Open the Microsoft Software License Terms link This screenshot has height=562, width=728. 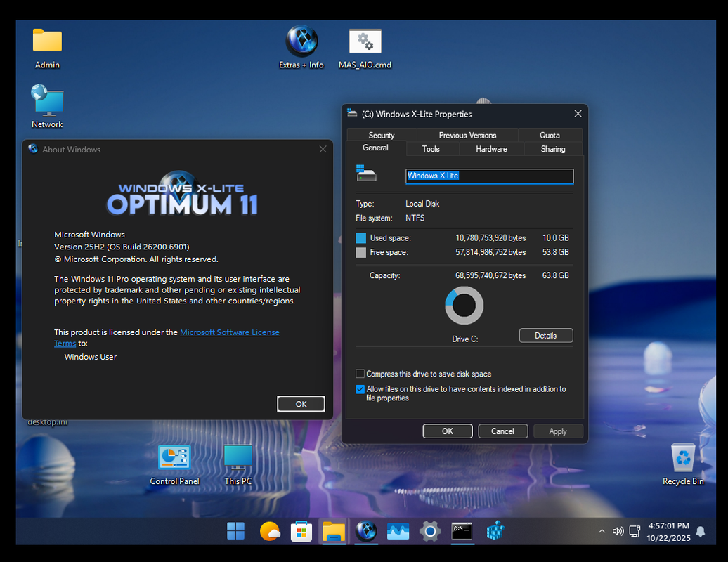point(229,332)
